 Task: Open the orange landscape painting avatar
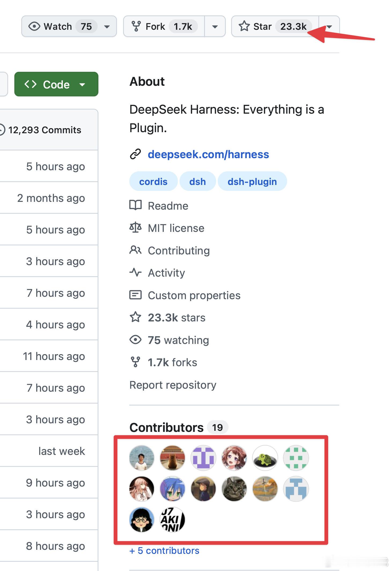pos(265,489)
